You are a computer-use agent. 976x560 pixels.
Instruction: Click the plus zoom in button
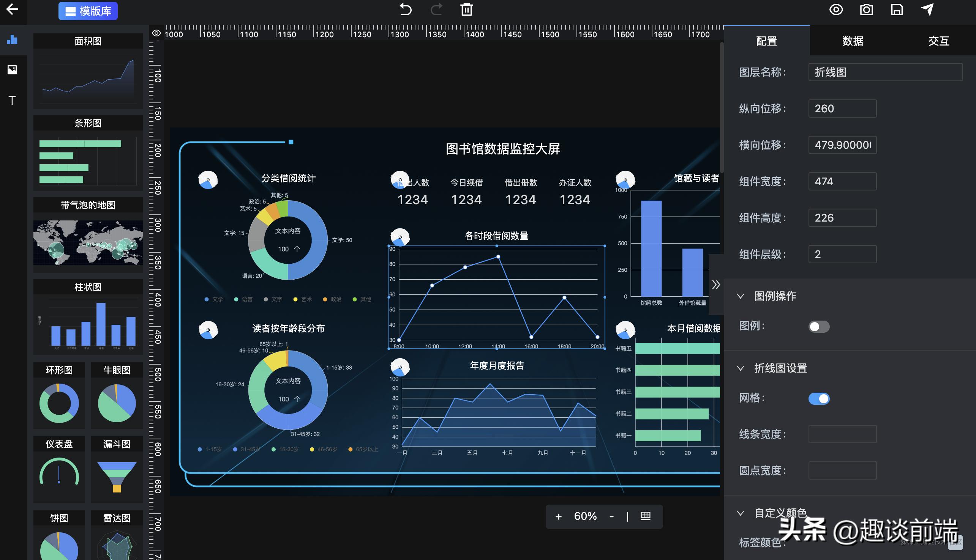[x=558, y=516]
